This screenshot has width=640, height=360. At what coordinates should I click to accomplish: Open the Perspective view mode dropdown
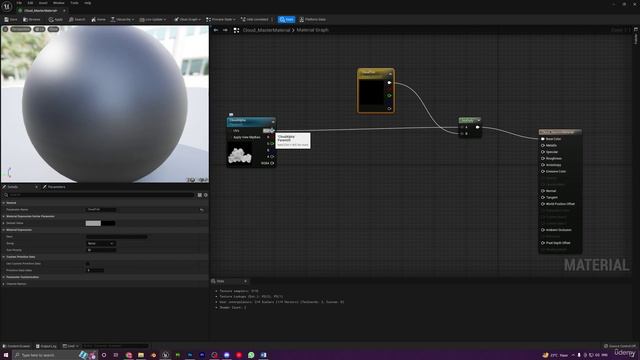point(20,29)
